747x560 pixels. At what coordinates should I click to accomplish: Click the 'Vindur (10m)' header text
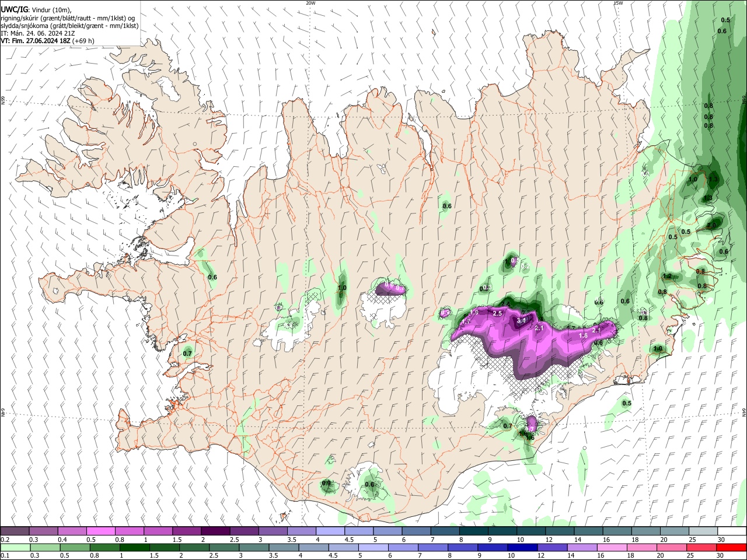pos(52,10)
